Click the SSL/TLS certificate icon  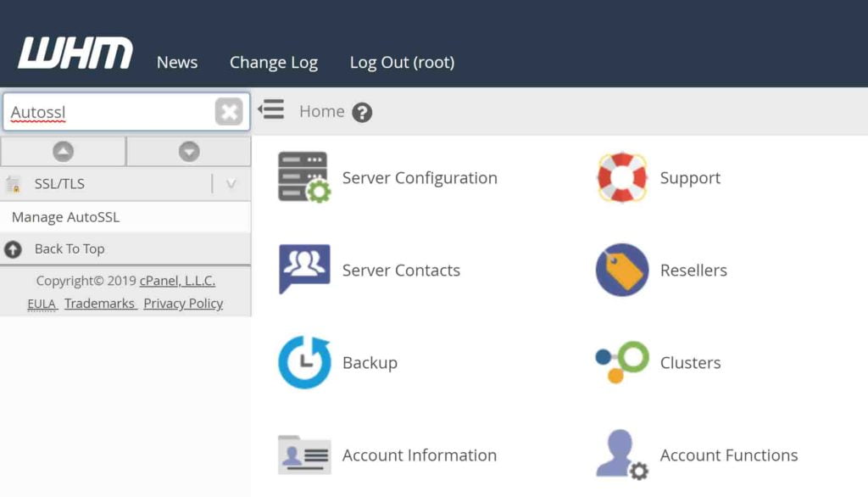pyautogui.click(x=14, y=184)
